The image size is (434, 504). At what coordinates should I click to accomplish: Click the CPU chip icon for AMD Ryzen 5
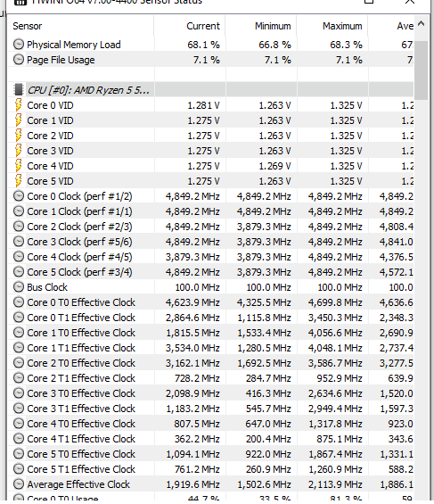pyautogui.click(x=19, y=90)
